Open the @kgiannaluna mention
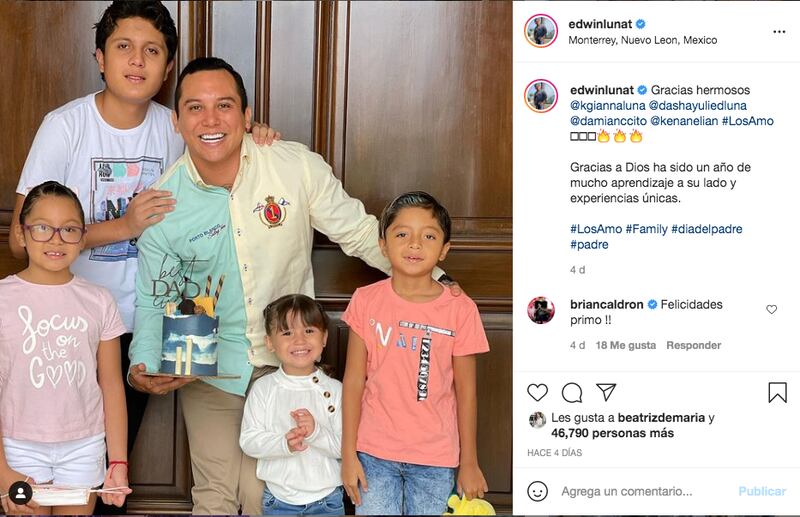 tap(608, 106)
